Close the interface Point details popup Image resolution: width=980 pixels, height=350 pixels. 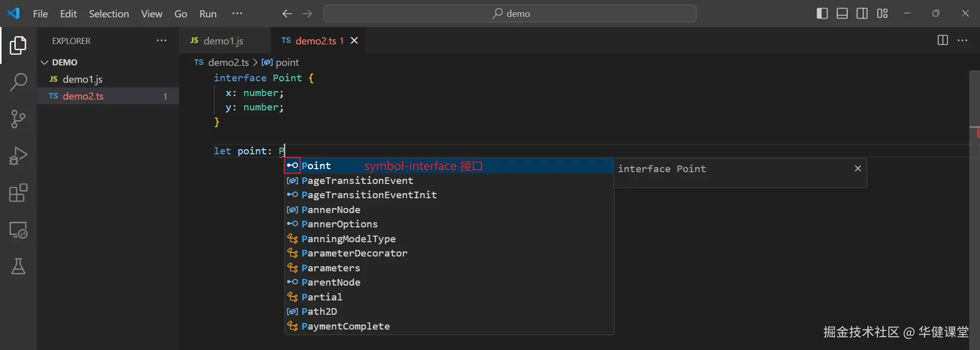point(858,169)
